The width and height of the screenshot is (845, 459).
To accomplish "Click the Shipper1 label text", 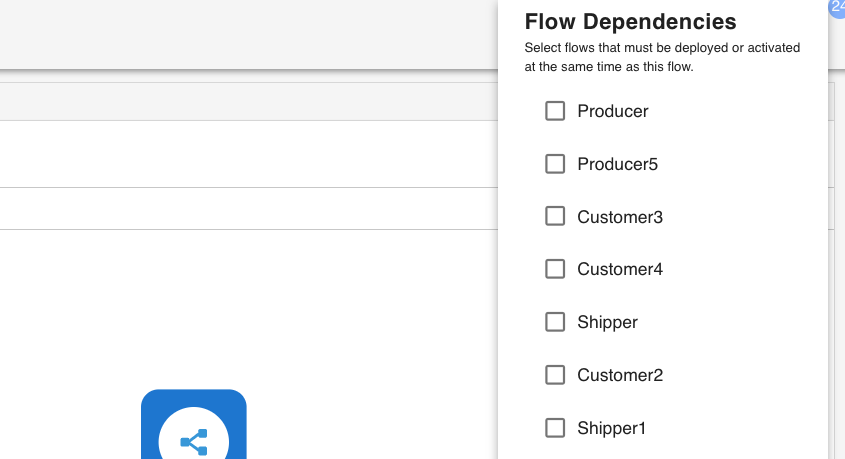I will tap(612, 428).
